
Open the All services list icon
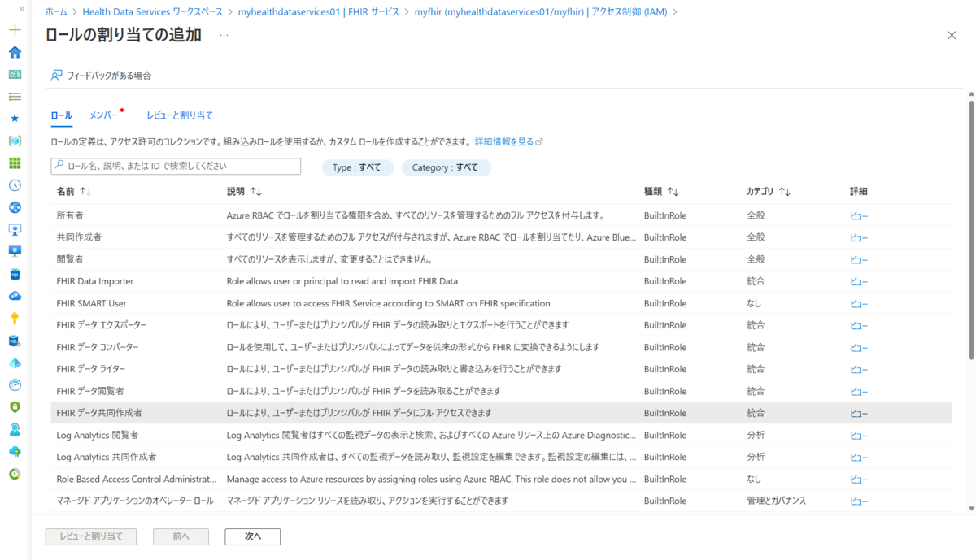pos(15,96)
